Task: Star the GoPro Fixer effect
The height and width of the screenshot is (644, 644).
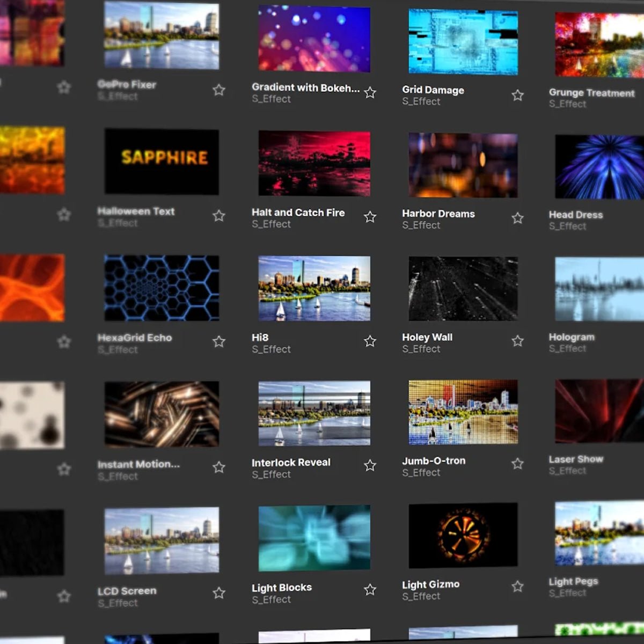Action: coord(219,90)
